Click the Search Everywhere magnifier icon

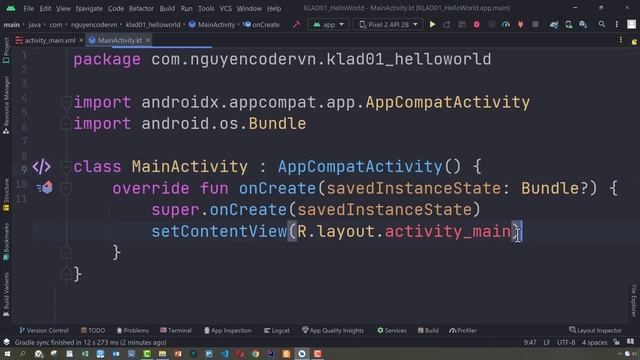point(602,24)
